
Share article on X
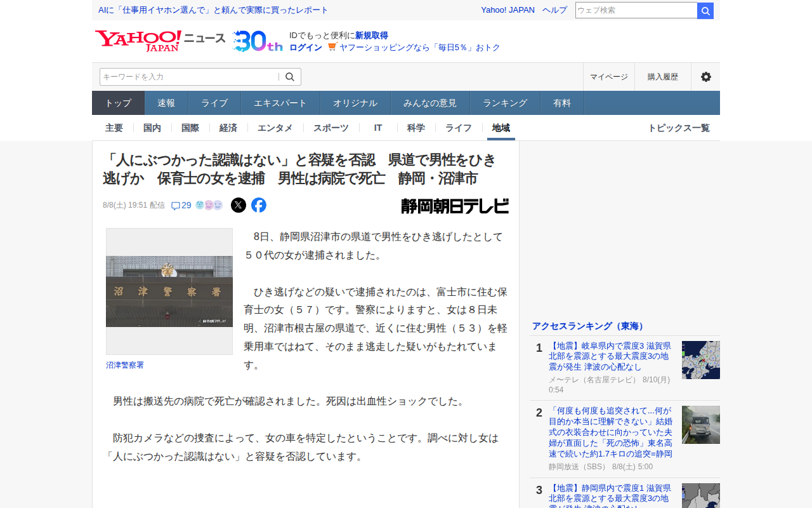239,205
